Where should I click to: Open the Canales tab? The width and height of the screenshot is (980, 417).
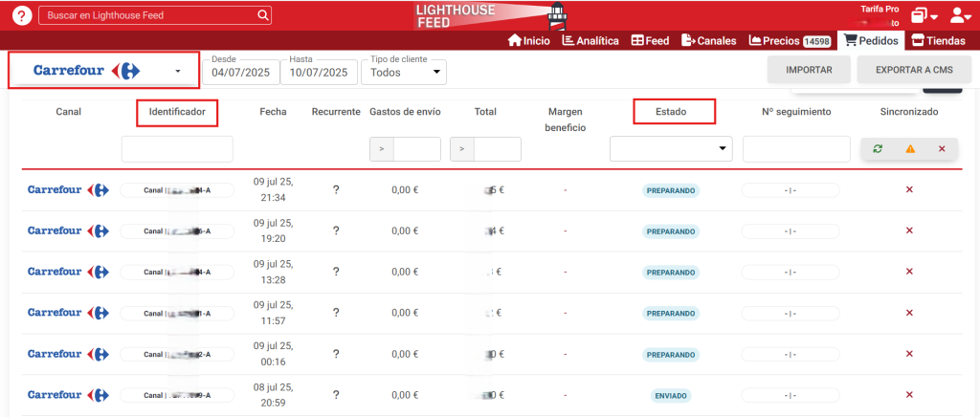pyautogui.click(x=709, y=40)
